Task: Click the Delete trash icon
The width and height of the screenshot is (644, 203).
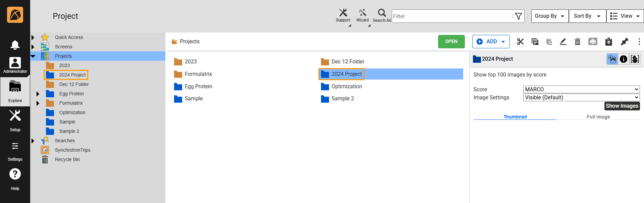Action: 578,42
